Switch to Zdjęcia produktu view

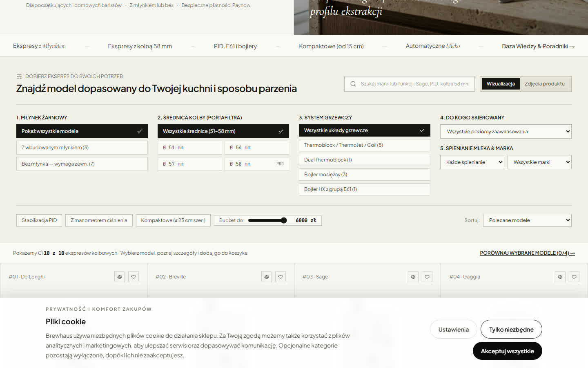[545, 84]
